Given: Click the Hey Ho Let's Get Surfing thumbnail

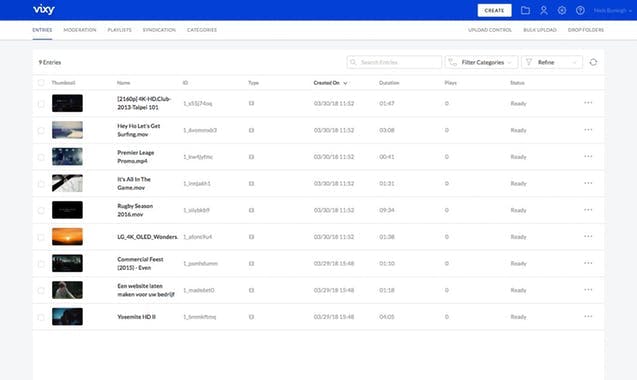Looking at the screenshot, I should [x=67, y=130].
